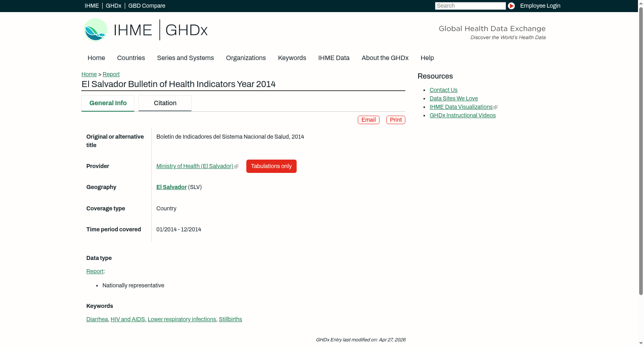Open the Countries menu
Image resolution: width=644 pixels, height=347 pixels.
coord(131,58)
